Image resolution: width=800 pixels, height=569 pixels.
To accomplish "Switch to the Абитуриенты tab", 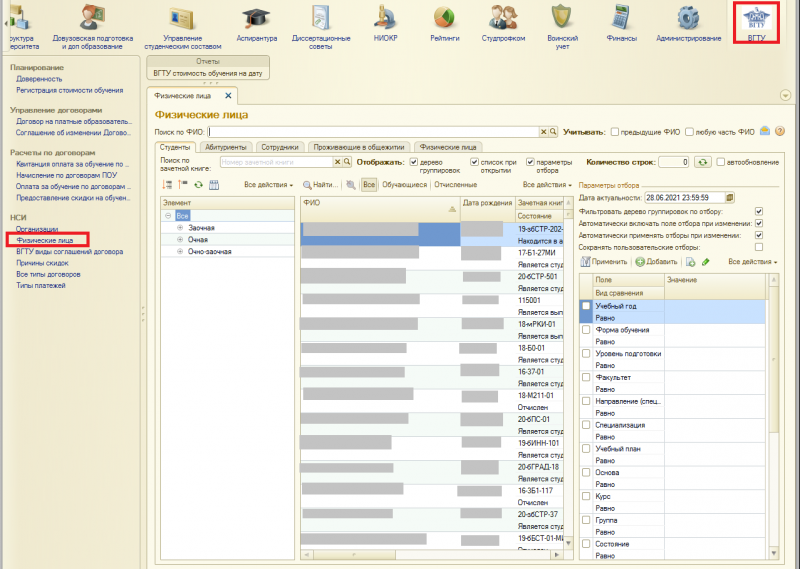I will (x=226, y=147).
